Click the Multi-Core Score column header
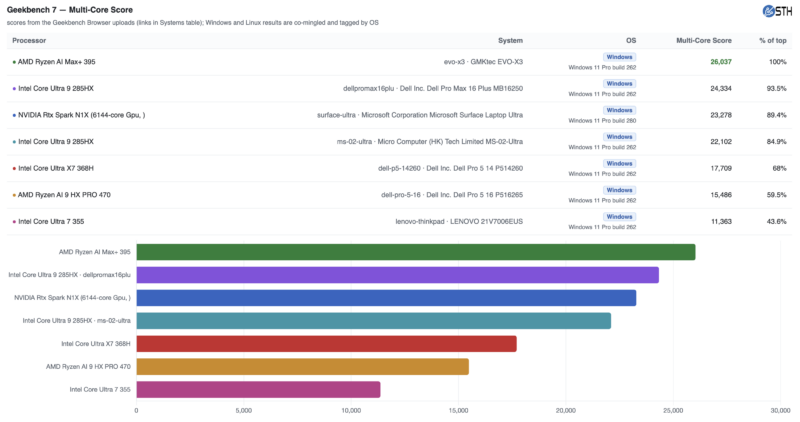The image size is (800, 422). pos(704,40)
